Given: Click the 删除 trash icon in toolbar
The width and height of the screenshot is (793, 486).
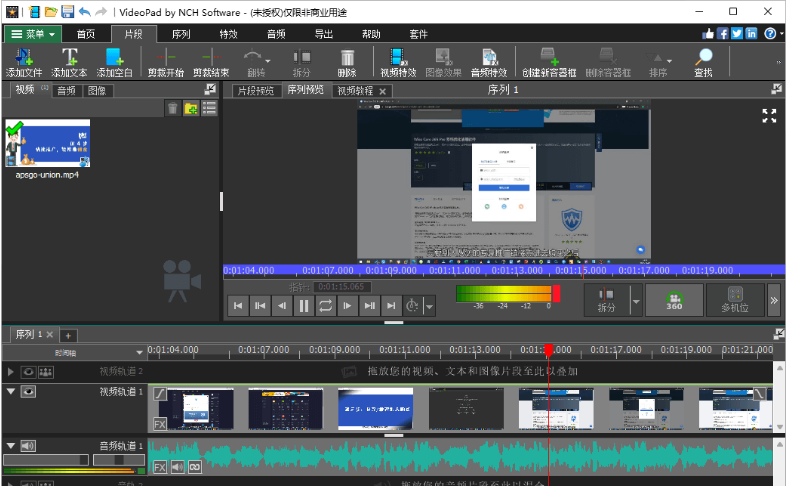Looking at the screenshot, I should pyautogui.click(x=347, y=62).
